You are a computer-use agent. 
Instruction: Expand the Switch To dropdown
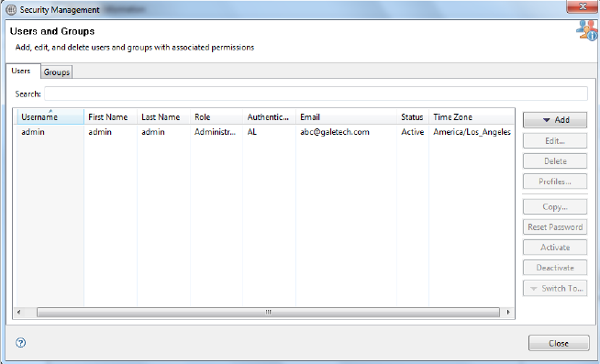[555, 288]
